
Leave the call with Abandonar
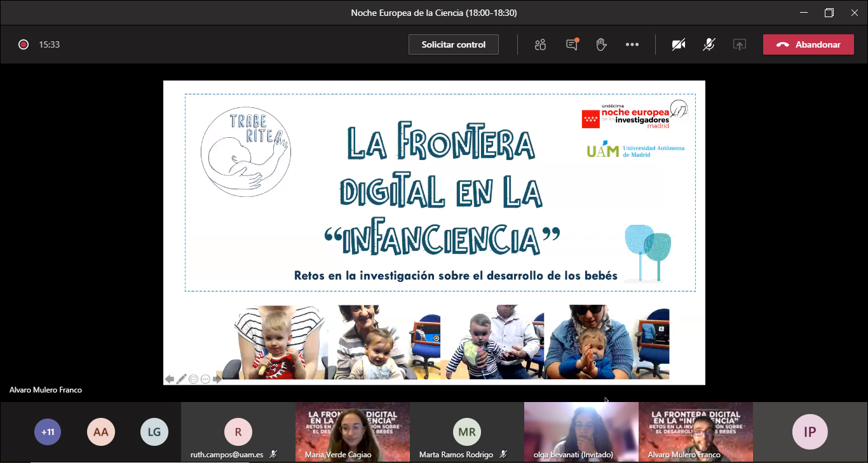click(808, 44)
